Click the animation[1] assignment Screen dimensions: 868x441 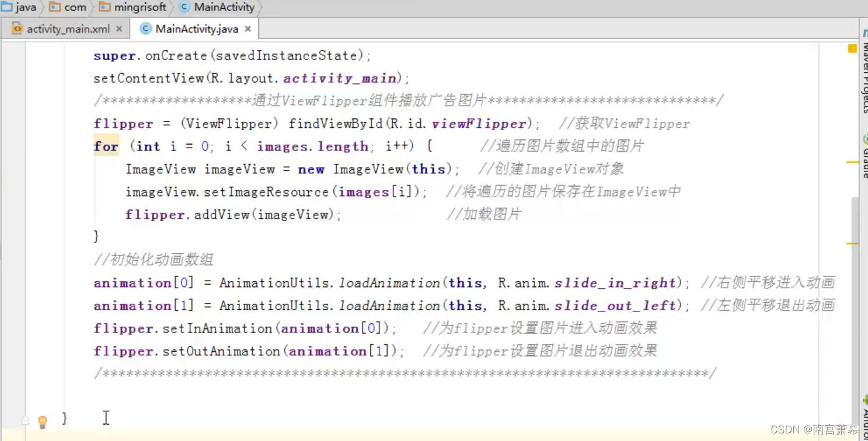[392, 306]
